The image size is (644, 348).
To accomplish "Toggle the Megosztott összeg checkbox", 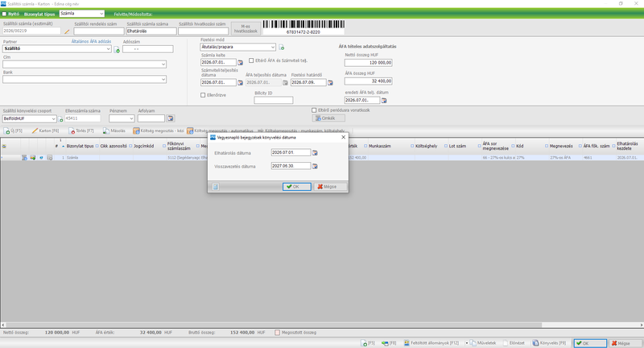I will point(277,333).
